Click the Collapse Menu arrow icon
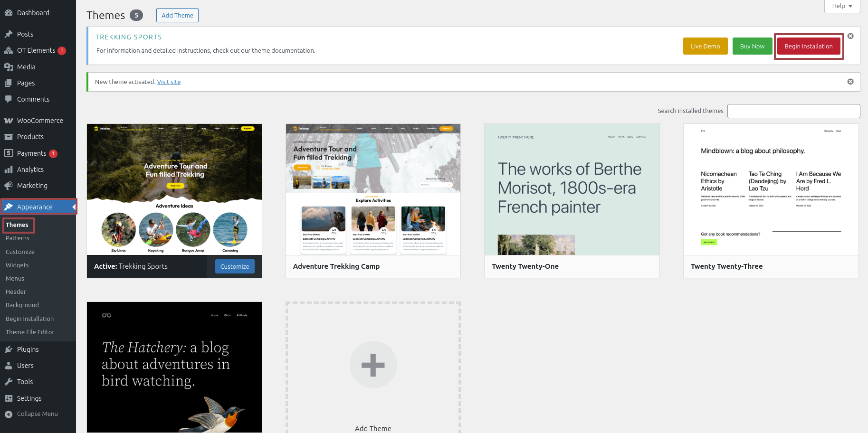 click(x=9, y=414)
